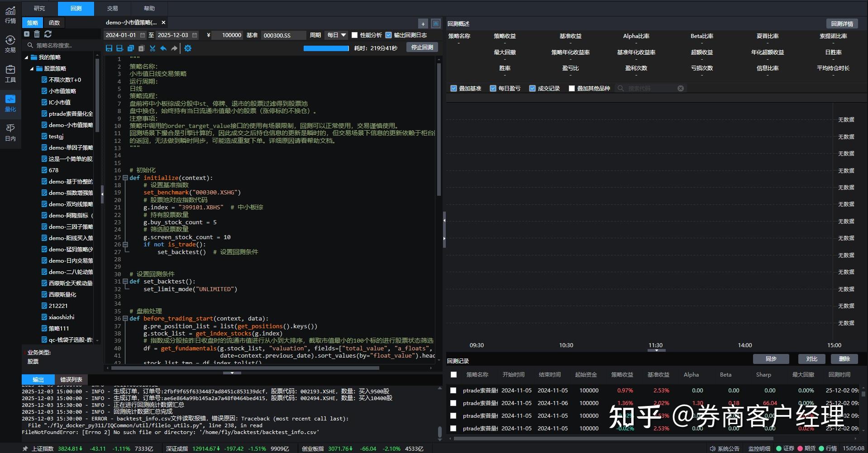The width and height of the screenshot is (868, 453).
Task: Open the 工具 tools sidebar icon
Action: pos(10,74)
